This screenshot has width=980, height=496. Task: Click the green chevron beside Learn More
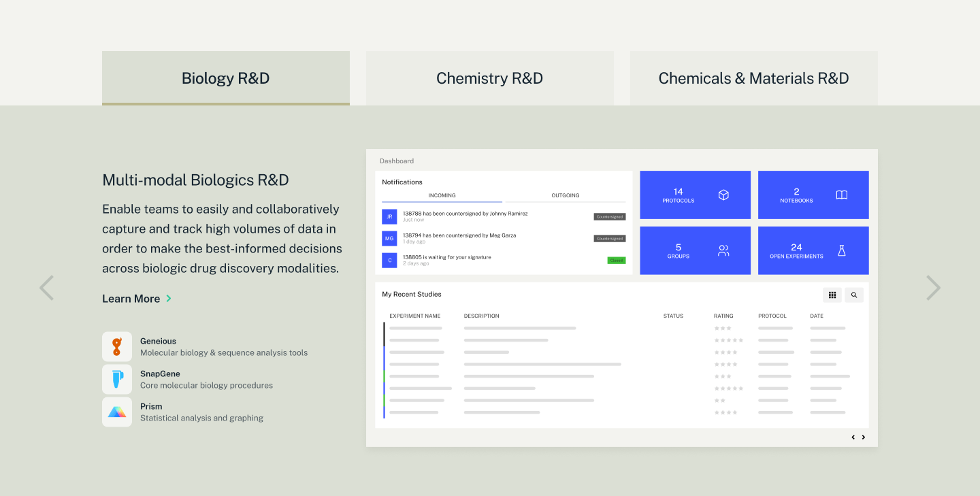(x=169, y=299)
